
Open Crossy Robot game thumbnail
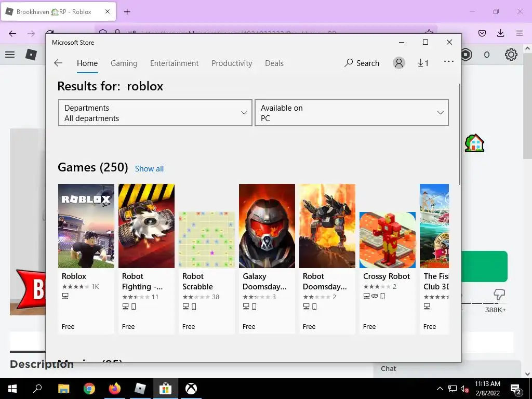click(x=388, y=240)
